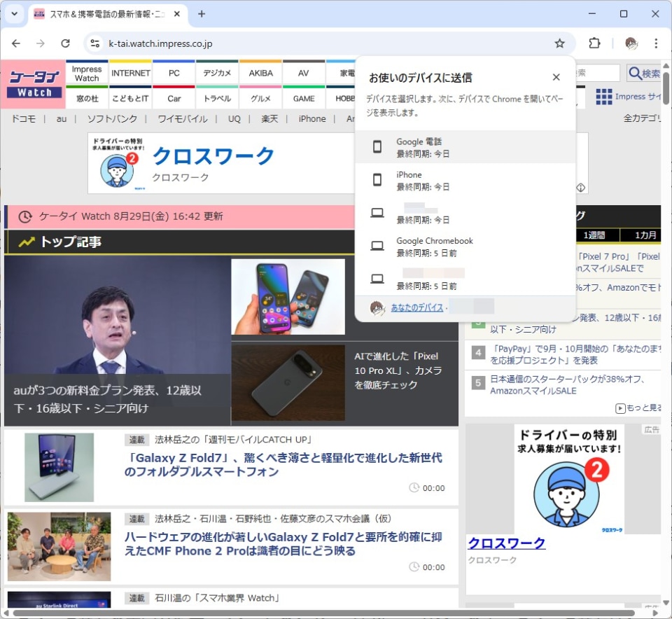
Task: Open PC nav tab
Action: coord(174,74)
